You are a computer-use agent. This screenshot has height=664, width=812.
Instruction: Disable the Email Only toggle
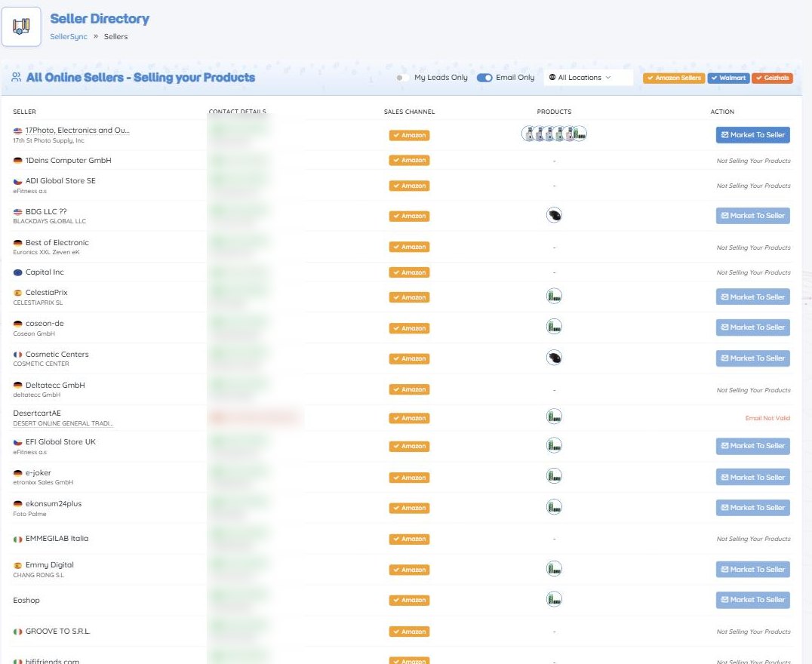pos(484,78)
